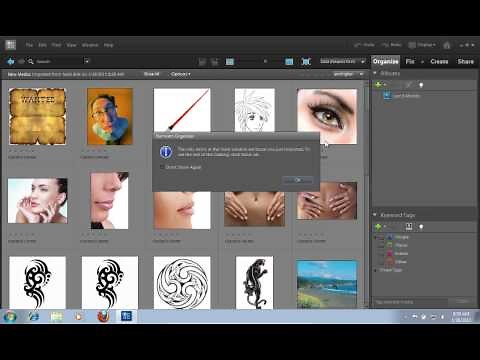Click the album edit pencil icon
480x360 pixels.
[409, 85]
